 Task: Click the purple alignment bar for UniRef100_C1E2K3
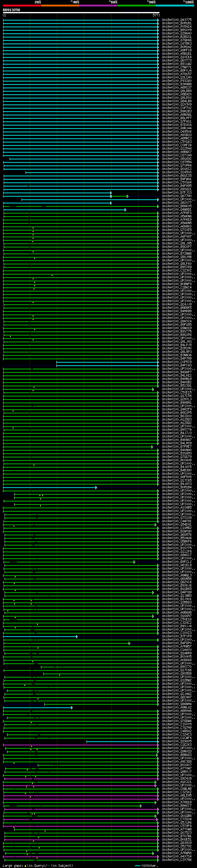coord(81,745)
